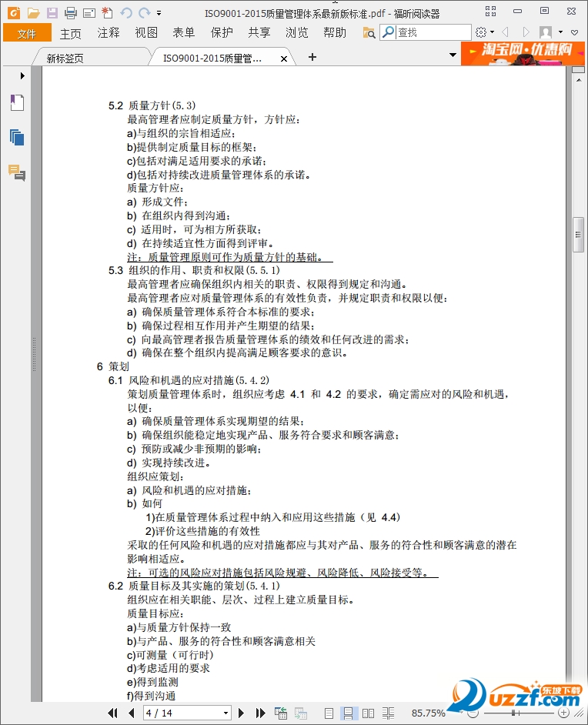Expand the left navigation panel arrow
588x725 pixels.
click(22, 75)
